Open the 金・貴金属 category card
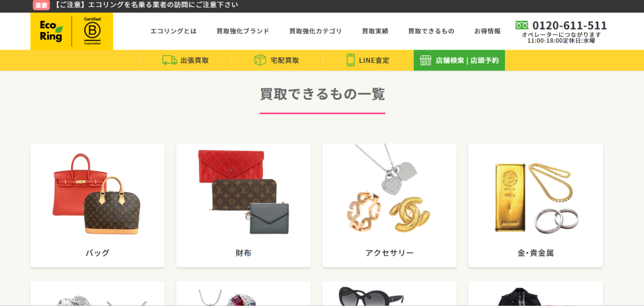Viewport: 644px width, 306px height. 536,205
